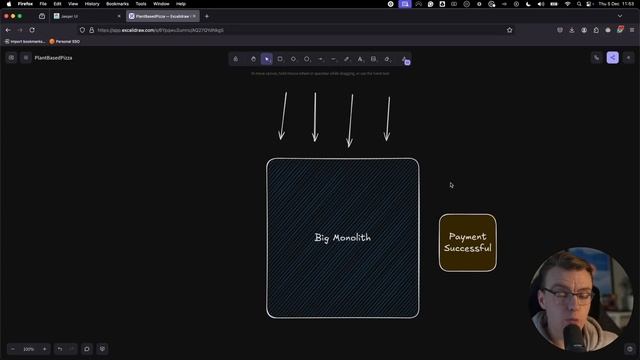Go back in browser history
Image resolution: width=640 pixels, height=360 pixels.
tap(8, 30)
